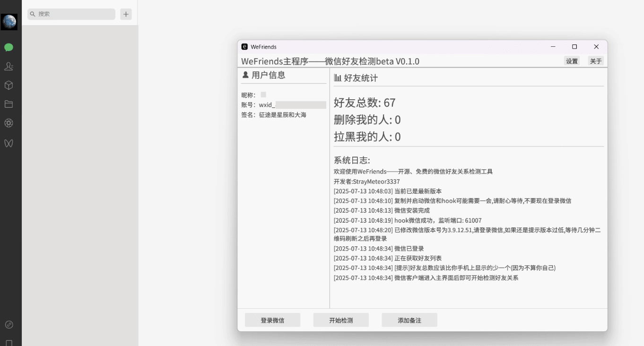Open the WeChat Contacts list
The image size is (644, 346).
9,67
